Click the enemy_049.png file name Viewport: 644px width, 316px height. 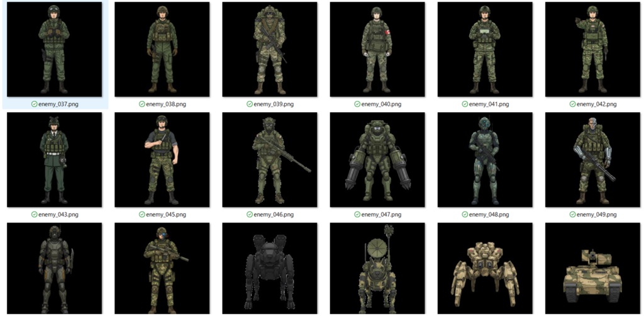tap(596, 215)
